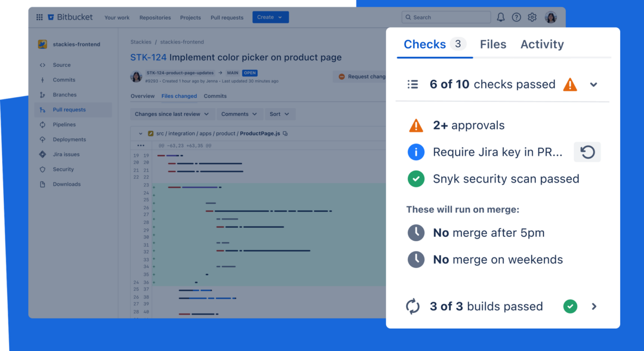Click the warning icon for 2+ approvals
Image resolution: width=644 pixels, height=351 pixels.
[416, 126]
